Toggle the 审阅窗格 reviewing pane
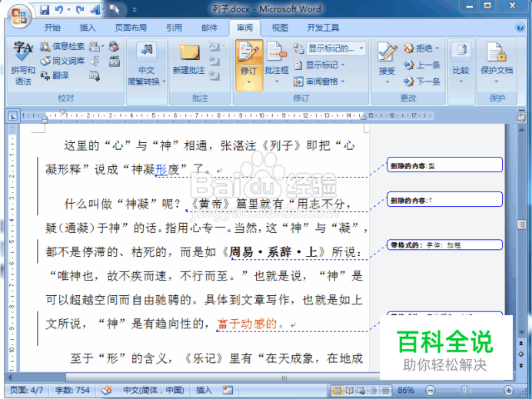 (x=320, y=81)
